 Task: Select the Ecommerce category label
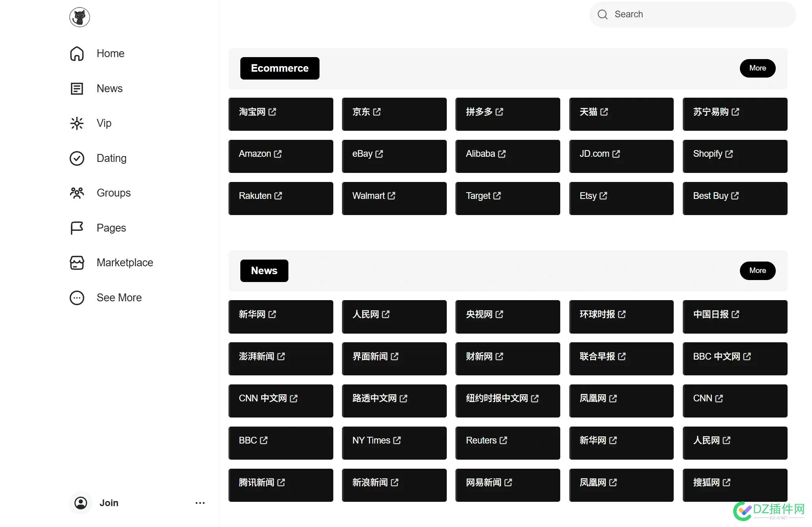pos(280,68)
